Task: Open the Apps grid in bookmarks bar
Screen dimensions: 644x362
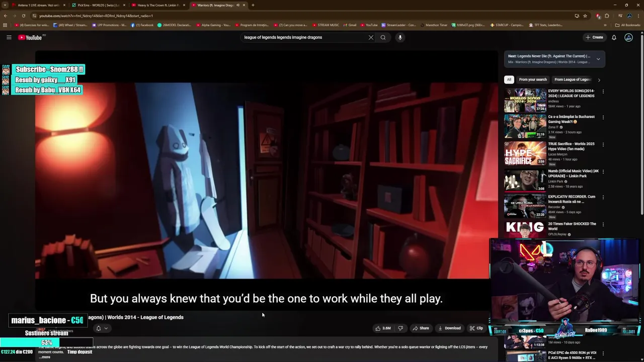Action: coord(5,25)
